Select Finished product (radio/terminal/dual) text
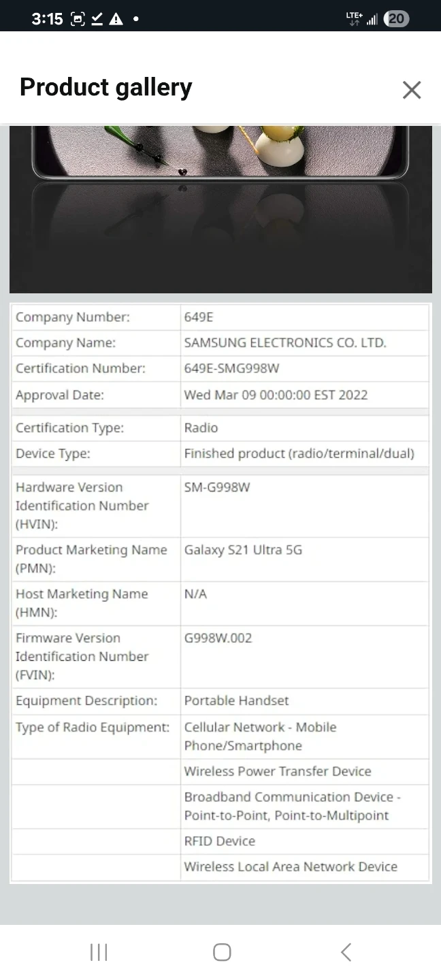The height and width of the screenshot is (980, 441). pyautogui.click(x=299, y=454)
